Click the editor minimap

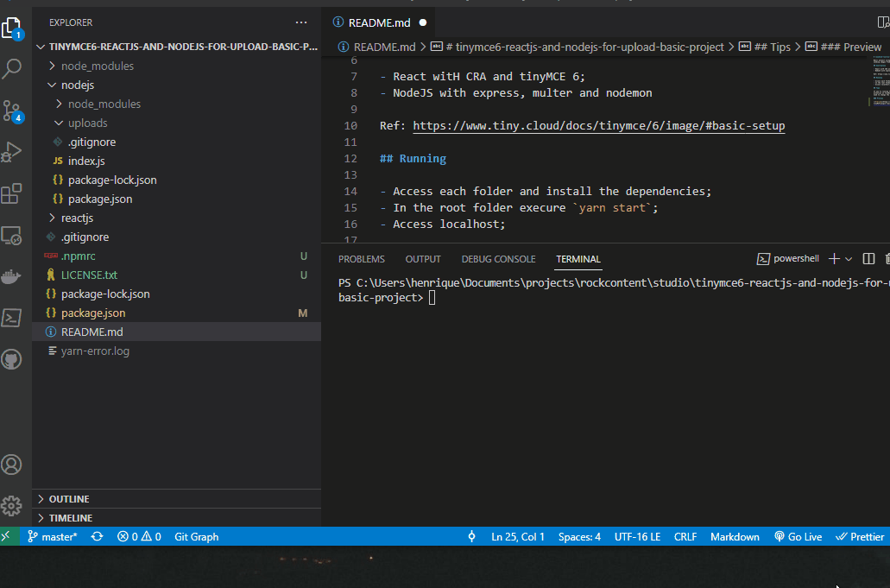881,80
